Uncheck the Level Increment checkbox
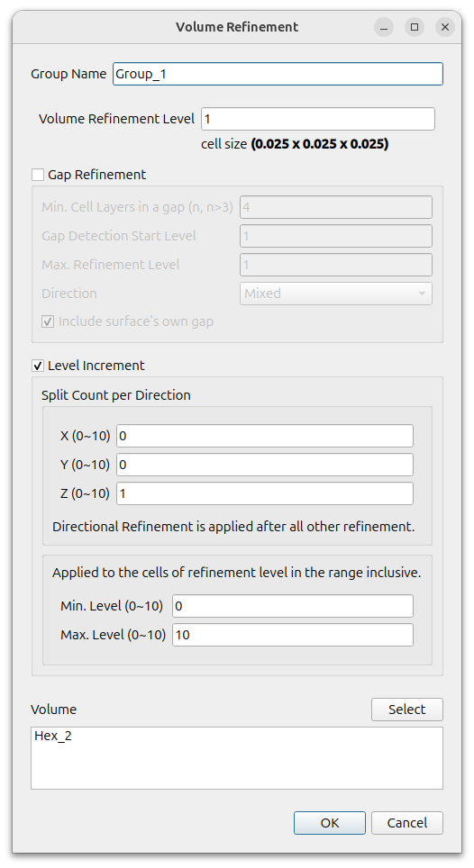 coord(38,366)
